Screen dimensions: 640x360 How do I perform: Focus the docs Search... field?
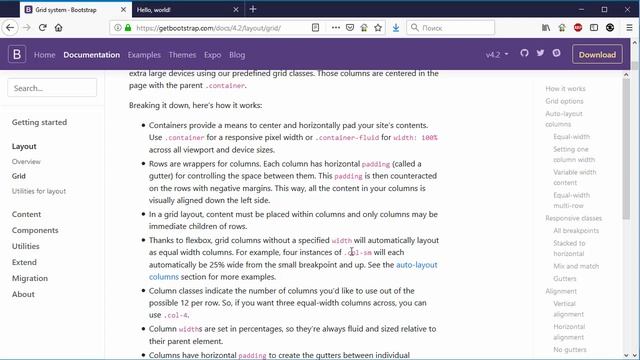pos(52,88)
